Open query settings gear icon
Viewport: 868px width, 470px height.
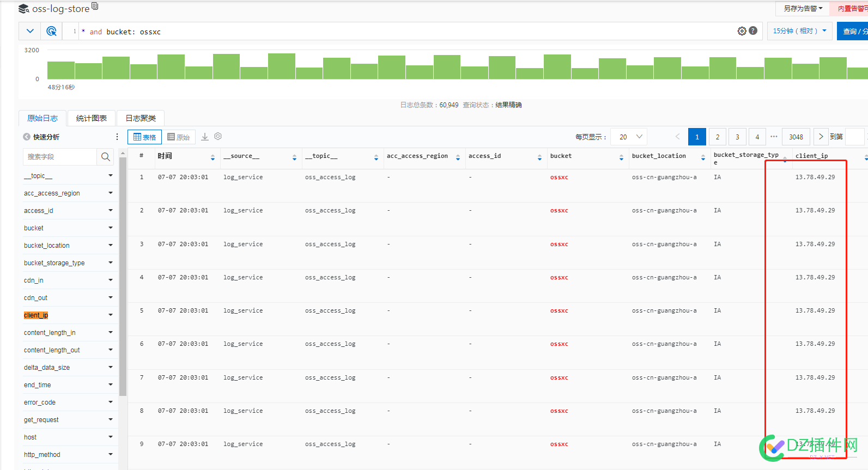742,31
